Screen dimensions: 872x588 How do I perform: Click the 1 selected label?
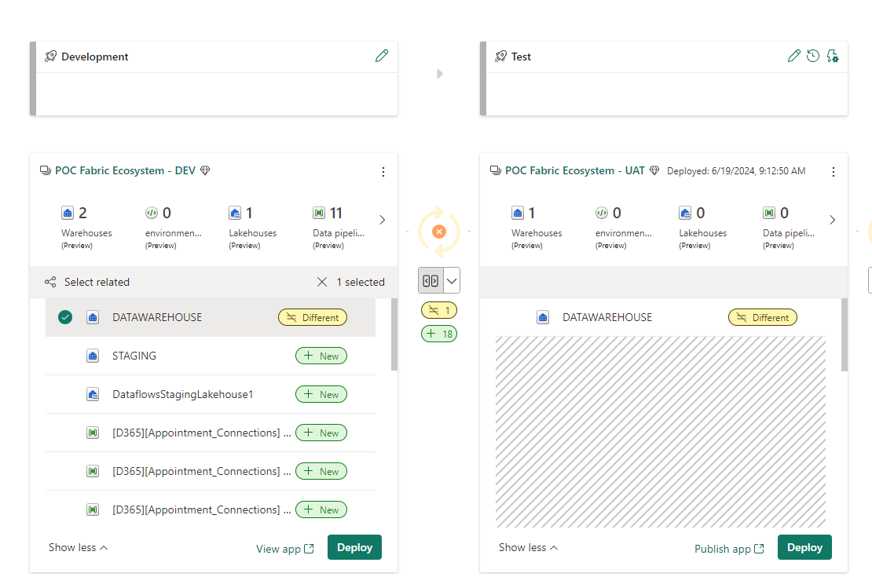(x=361, y=282)
